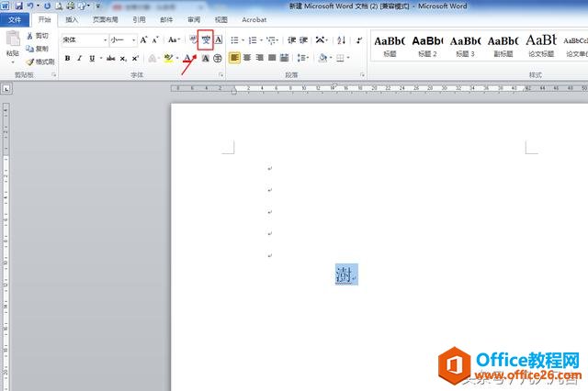Click the Sort icon

341,39
